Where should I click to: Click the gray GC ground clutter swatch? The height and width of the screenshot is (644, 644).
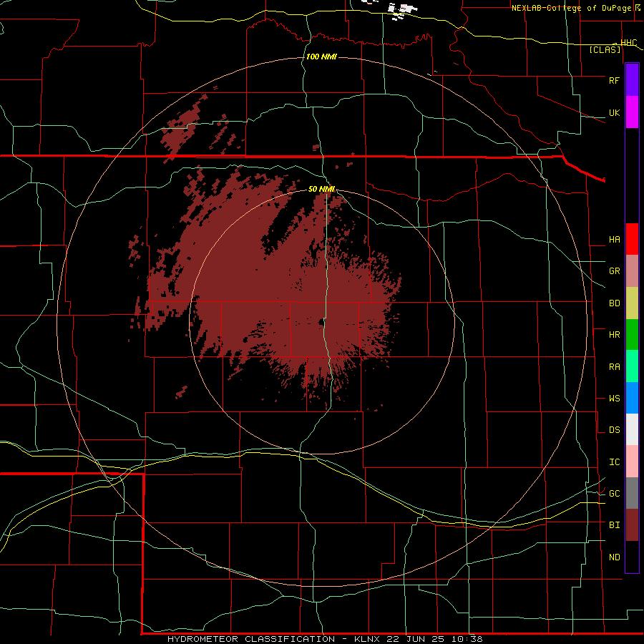[x=632, y=493]
